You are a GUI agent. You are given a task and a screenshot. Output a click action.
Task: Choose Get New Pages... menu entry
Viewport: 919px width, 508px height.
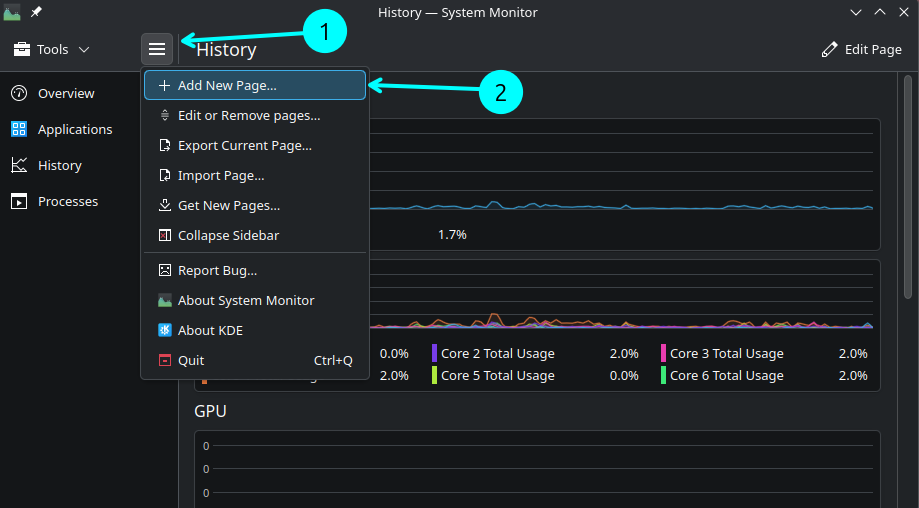[x=255, y=205]
